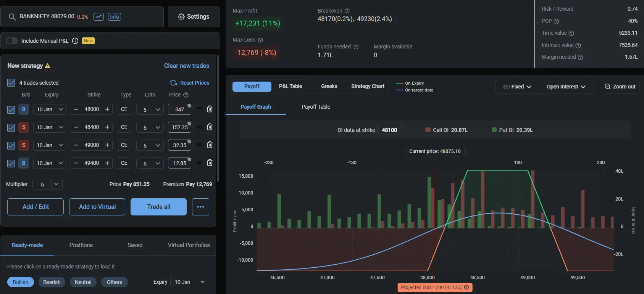Click the info icon next to Include Manual P&L

pyautogui.click(x=75, y=41)
